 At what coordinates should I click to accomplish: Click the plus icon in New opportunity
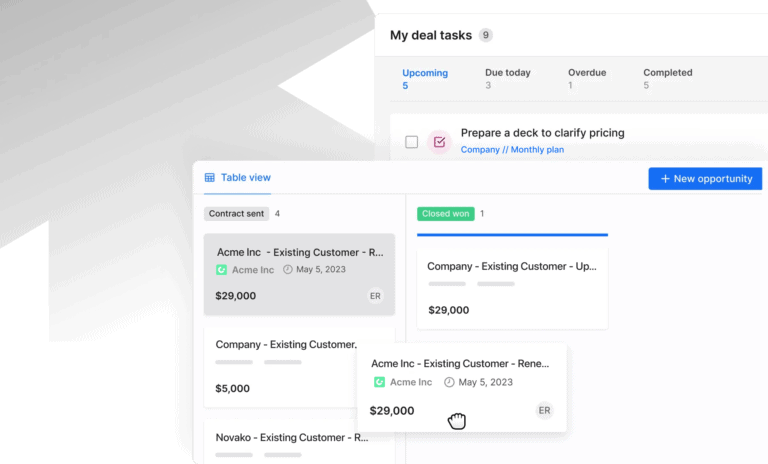(665, 179)
